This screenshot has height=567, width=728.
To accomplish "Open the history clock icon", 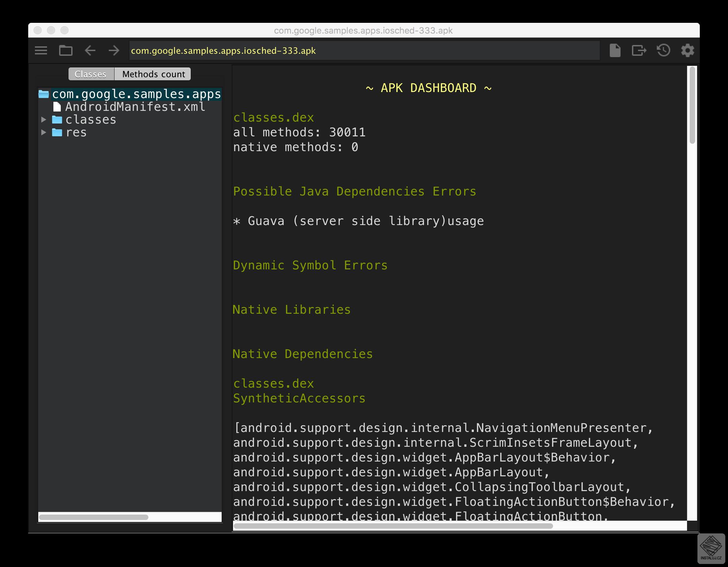I will 663,51.
